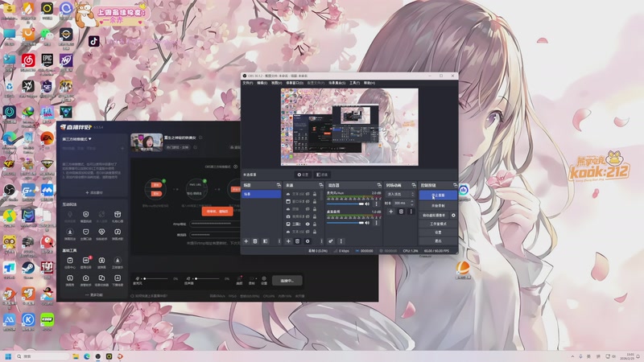Open scene filters icon in Scenes toolbar

(x=266, y=241)
